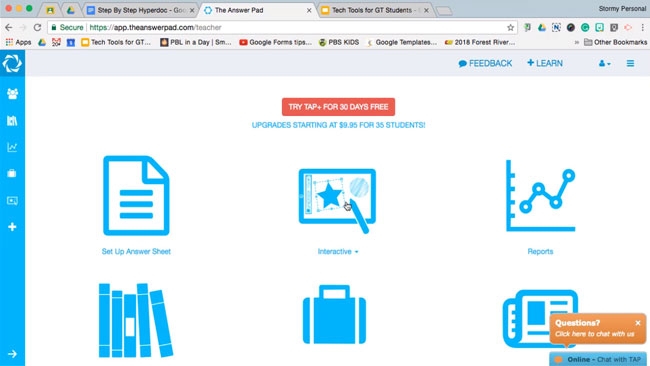
Task: Click the Grammarly extension icon
Action: click(x=585, y=27)
